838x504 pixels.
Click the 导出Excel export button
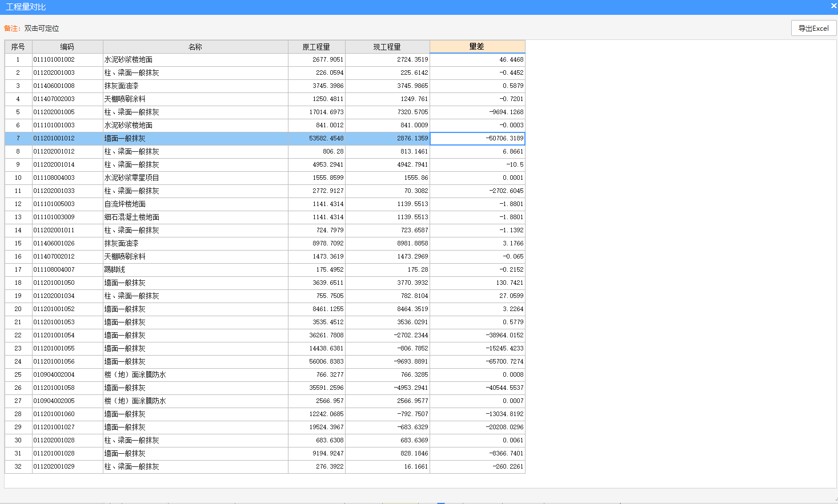(x=813, y=28)
